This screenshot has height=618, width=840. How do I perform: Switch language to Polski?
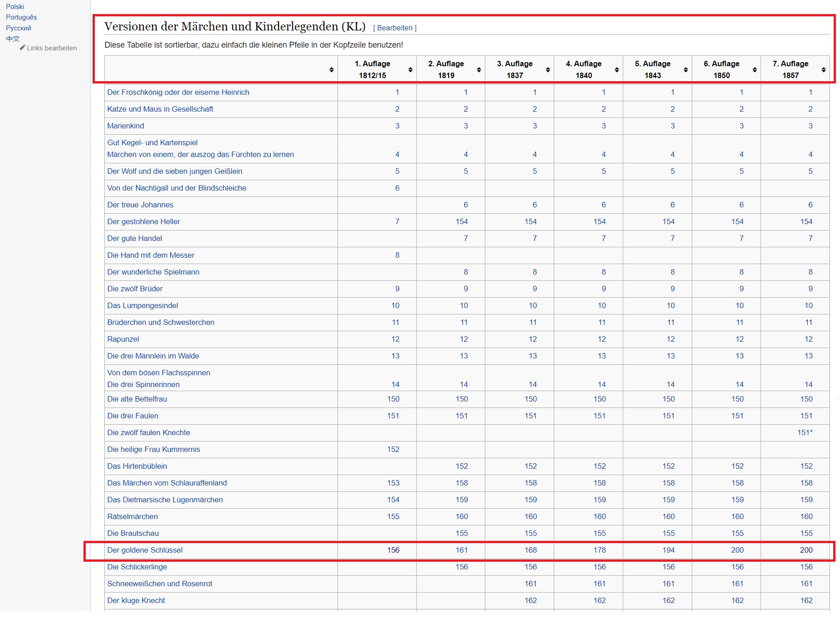tap(15, 7)
